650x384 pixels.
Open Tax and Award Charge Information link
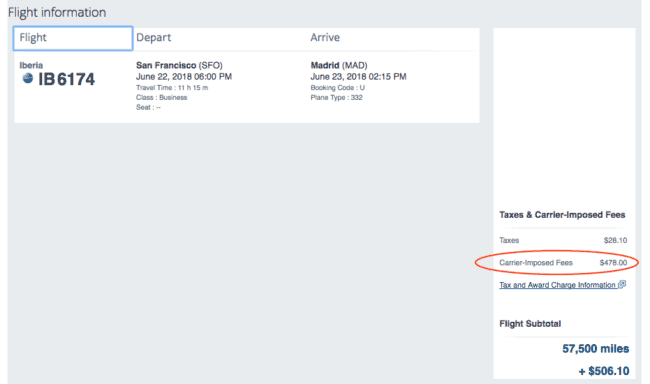pos(557,285)
